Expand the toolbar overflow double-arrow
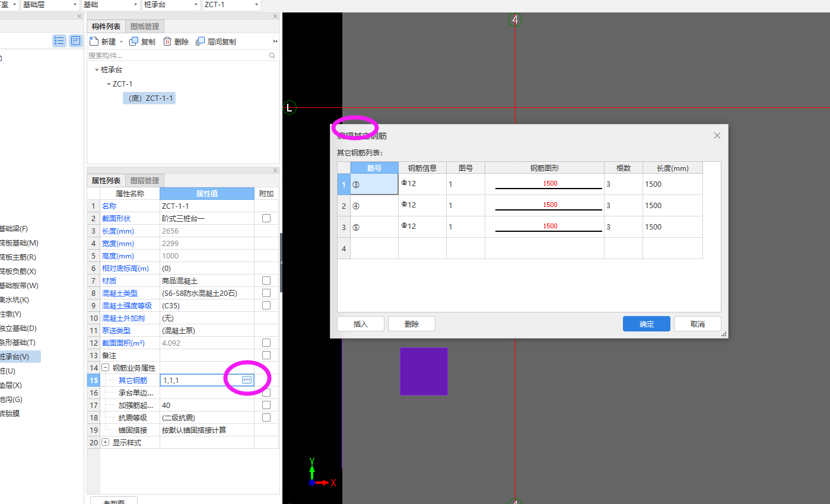 tap(275, 42)
